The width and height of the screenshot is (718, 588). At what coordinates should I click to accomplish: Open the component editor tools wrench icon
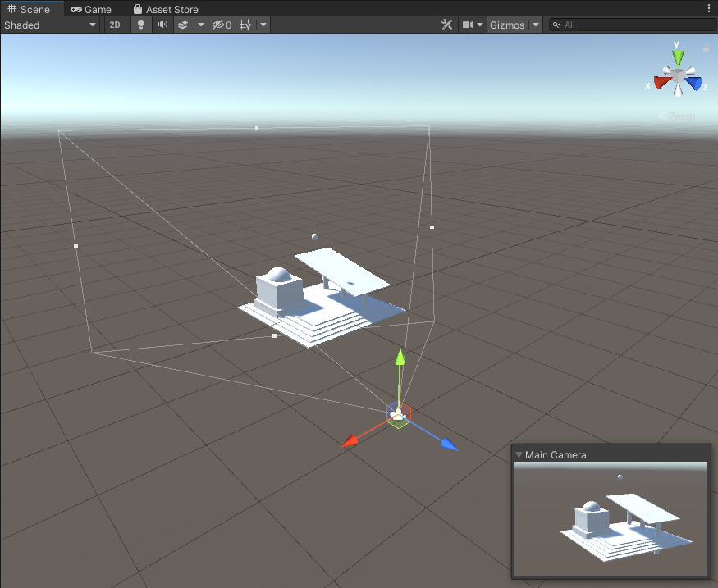pos(447,25)
